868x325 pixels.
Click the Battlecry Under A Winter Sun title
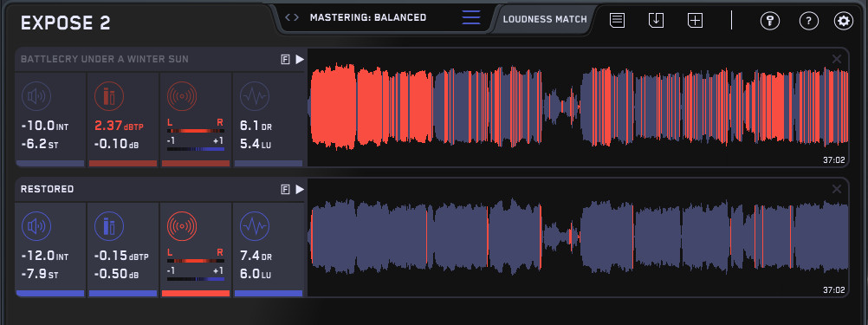(x=105, y=59)
